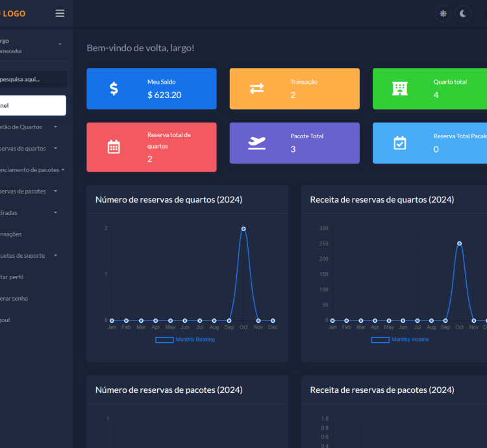Click the Logout link in sidebar
The image size is (487, 448).
pos(6,319)
